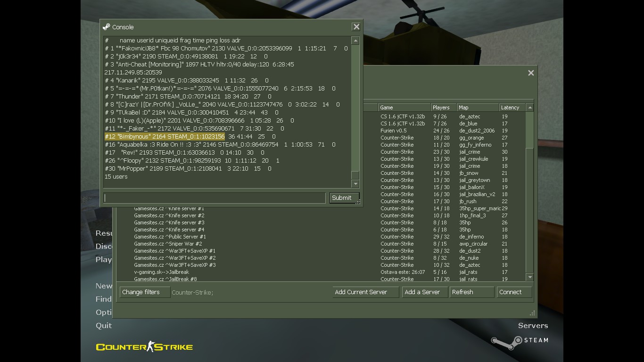The width and height of the screenshot is (644, 362).
Task: Select Quit in main menu
Action: click(x=104, y=326)
